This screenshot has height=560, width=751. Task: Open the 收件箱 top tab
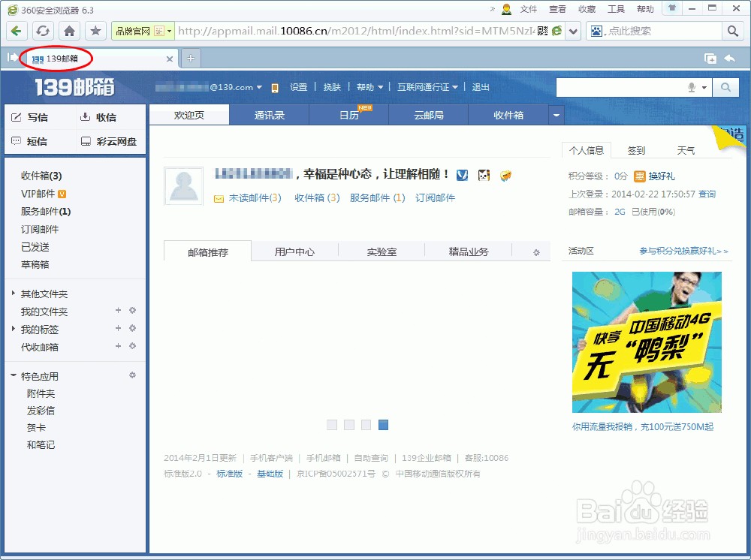[x=508, y=116]
